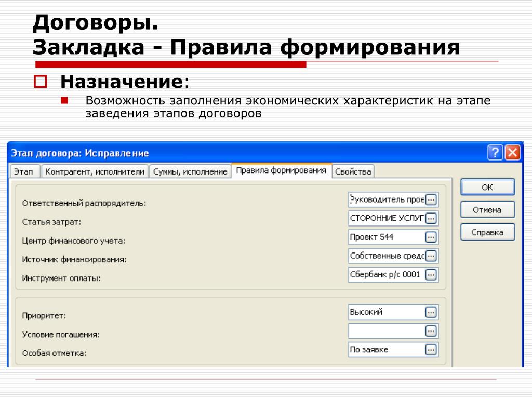Open lookup for Источник финансирования field
Viewport: 532px width, 399px height.
click(x=431, y=256)
